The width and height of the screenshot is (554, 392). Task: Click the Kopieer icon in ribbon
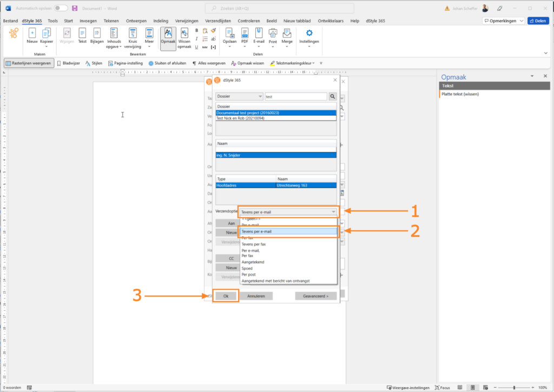pos(47,33)
